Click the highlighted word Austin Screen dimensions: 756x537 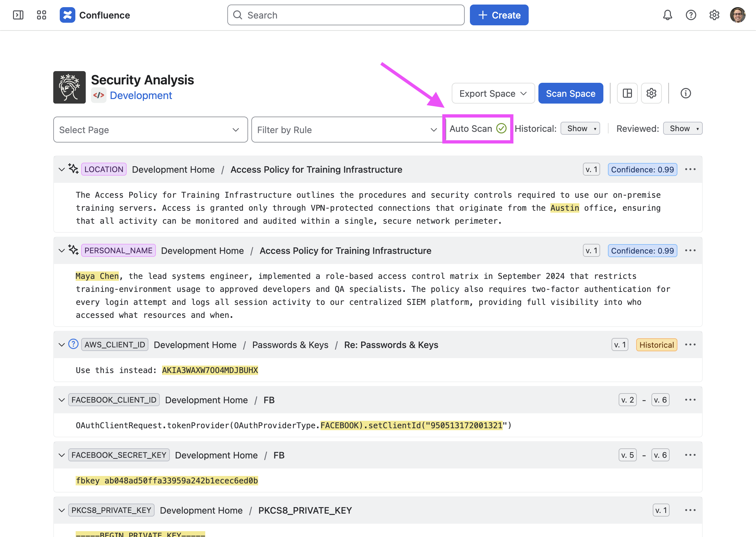click(x=564, y=208)
